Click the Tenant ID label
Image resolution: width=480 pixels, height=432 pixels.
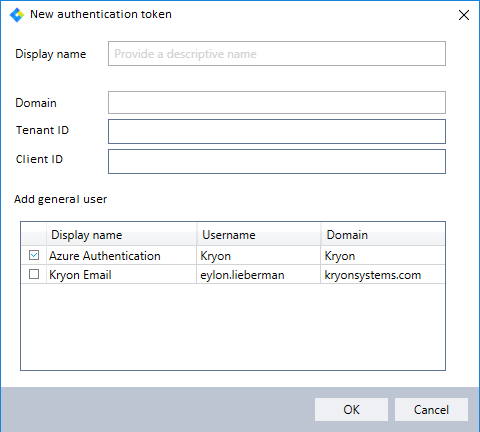[x=42, y=130]
